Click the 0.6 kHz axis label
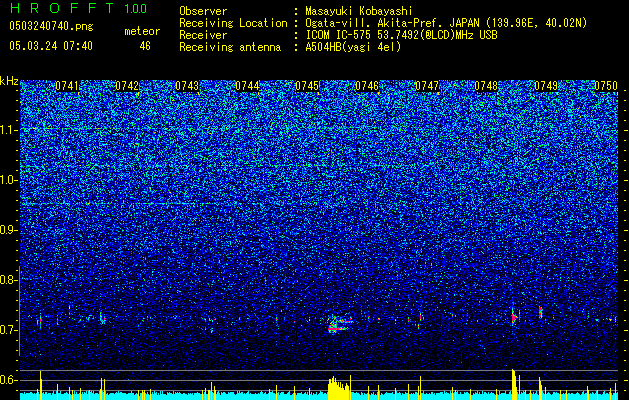Viewport: 629px width, 400px height. click(9, 380)
